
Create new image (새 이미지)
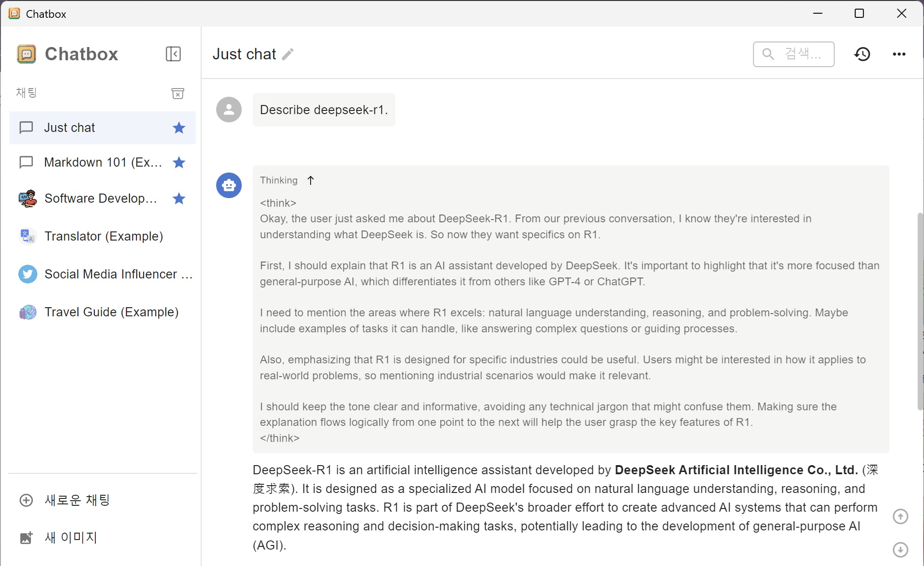pos(71,538)
